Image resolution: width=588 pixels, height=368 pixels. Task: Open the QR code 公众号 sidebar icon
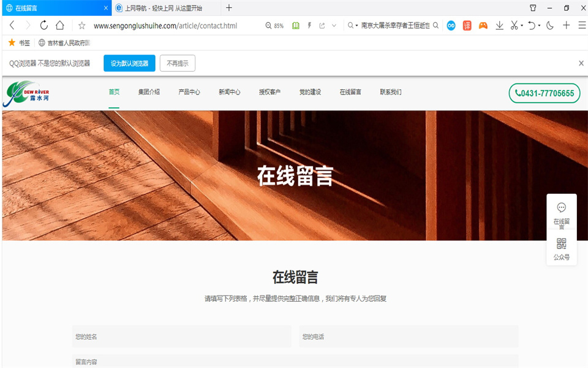pos(562,243)
